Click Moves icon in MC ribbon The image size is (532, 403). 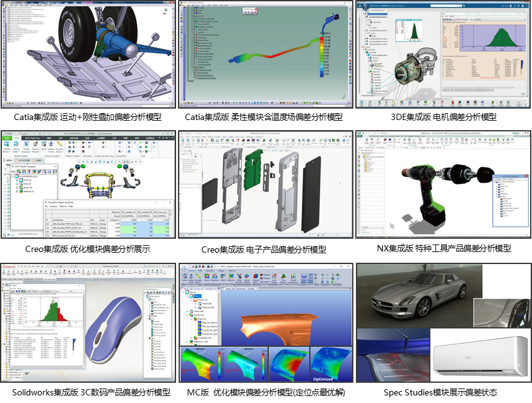tap(207, 277)
